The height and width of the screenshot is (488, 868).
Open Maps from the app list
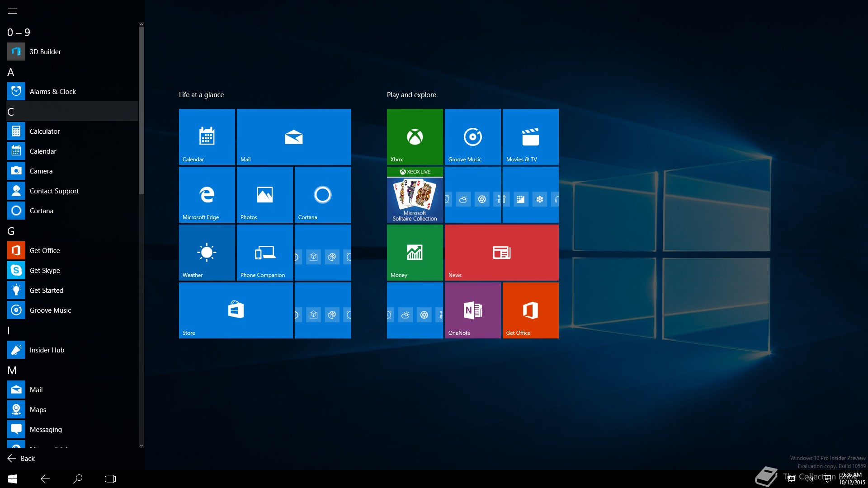(x=72, y=409)
